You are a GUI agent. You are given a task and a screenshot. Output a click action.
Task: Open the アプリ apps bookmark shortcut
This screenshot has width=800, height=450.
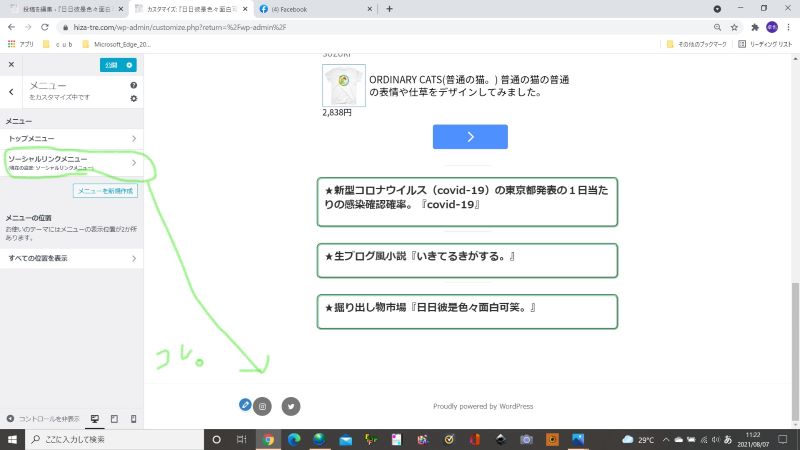pos(20,44)
